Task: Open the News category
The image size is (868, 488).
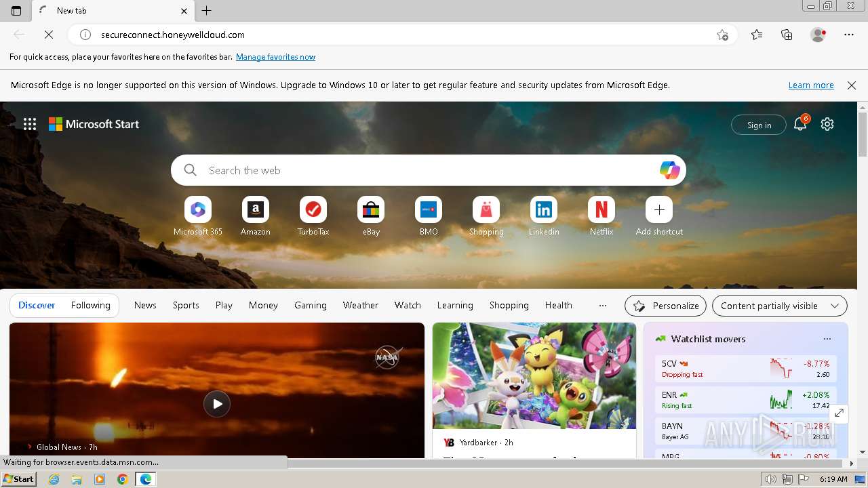Action: point(145,306)
